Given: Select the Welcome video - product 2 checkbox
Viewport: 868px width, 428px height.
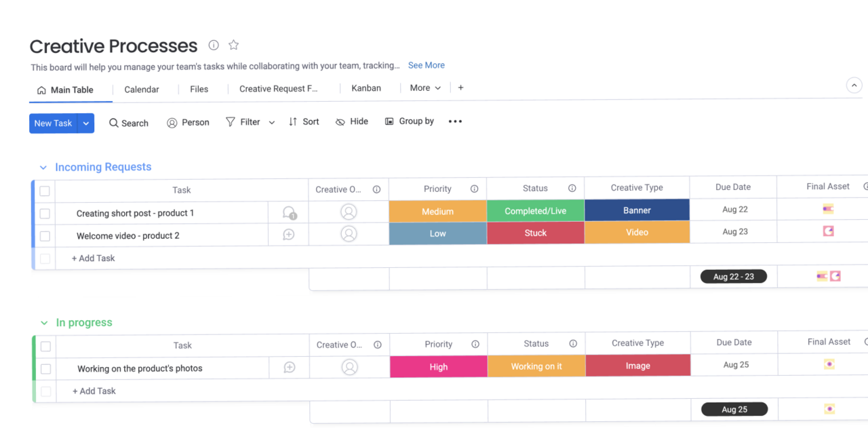Looking at the screenshot, I should click(x=45, y=236).
